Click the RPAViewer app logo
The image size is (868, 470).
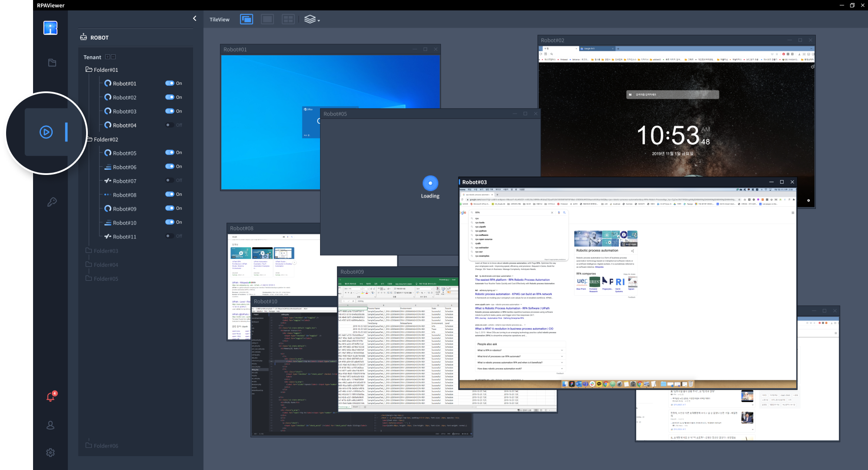(x=50, y=28)
